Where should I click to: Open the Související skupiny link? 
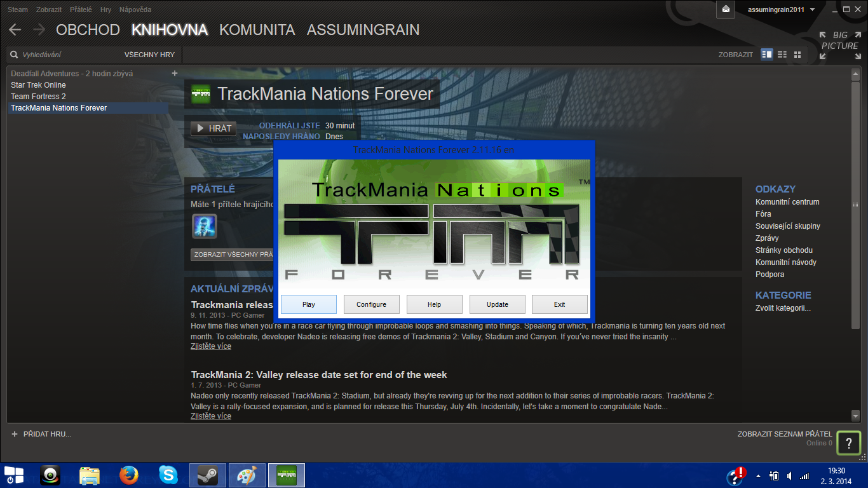pyautogui.click(x=788, y=226)
